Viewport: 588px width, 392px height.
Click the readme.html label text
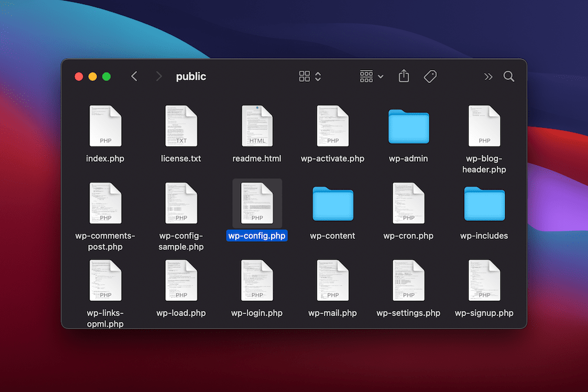pyautogui.click(x=257, y=158)
